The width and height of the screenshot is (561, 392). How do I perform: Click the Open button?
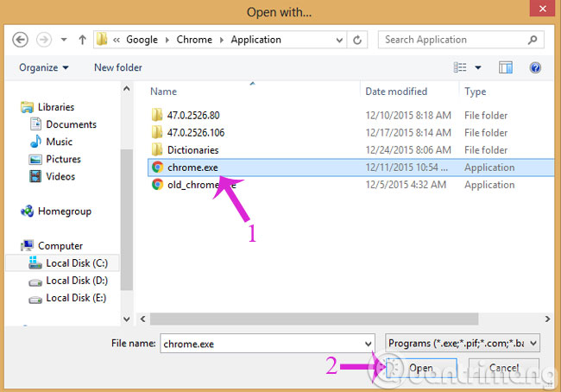click(x=421, y=368)
